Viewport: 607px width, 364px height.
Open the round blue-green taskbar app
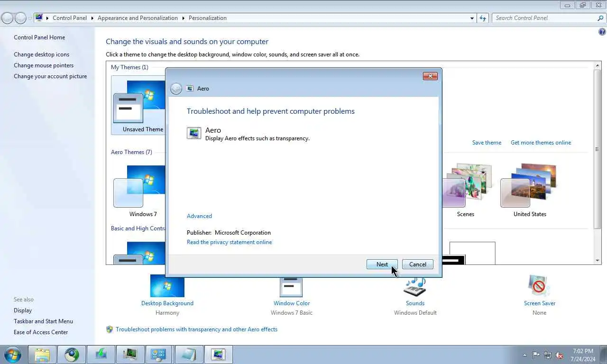point(72,355)
